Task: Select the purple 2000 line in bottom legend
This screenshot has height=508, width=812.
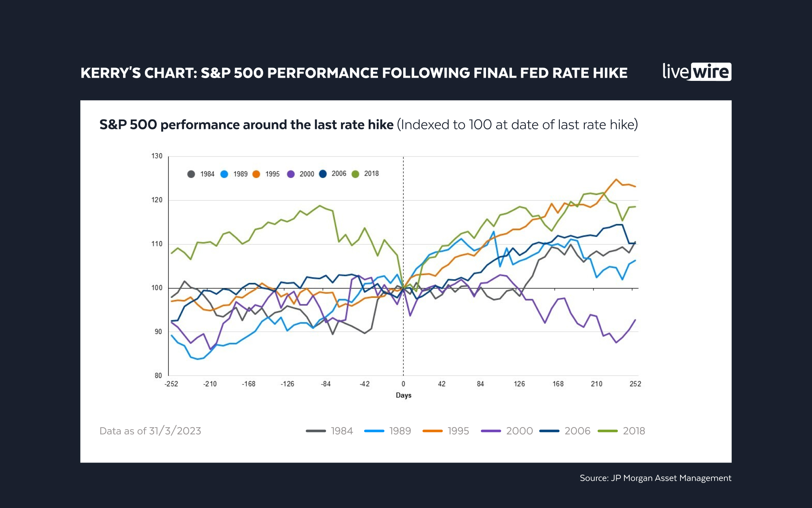Action: [x=491, y=431]
